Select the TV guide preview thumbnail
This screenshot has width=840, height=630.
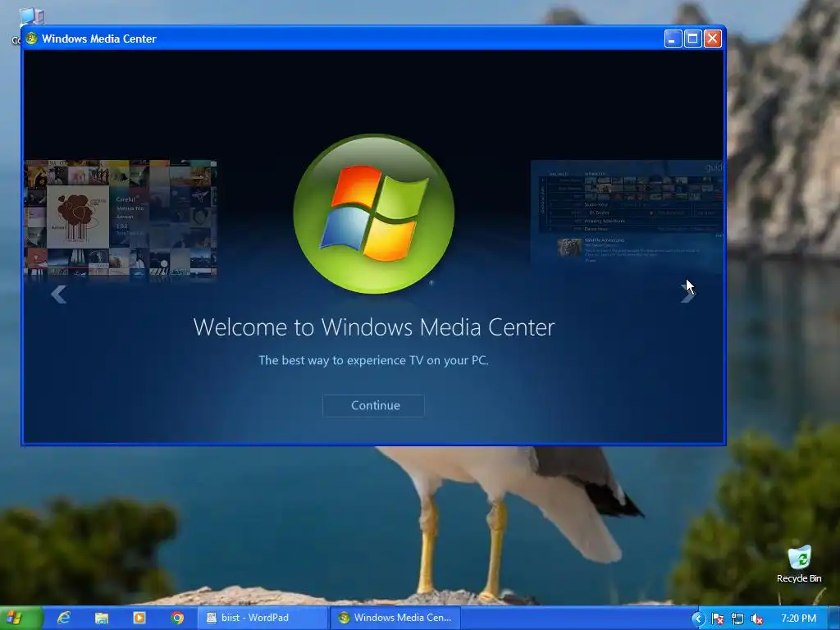pos(627,212)
